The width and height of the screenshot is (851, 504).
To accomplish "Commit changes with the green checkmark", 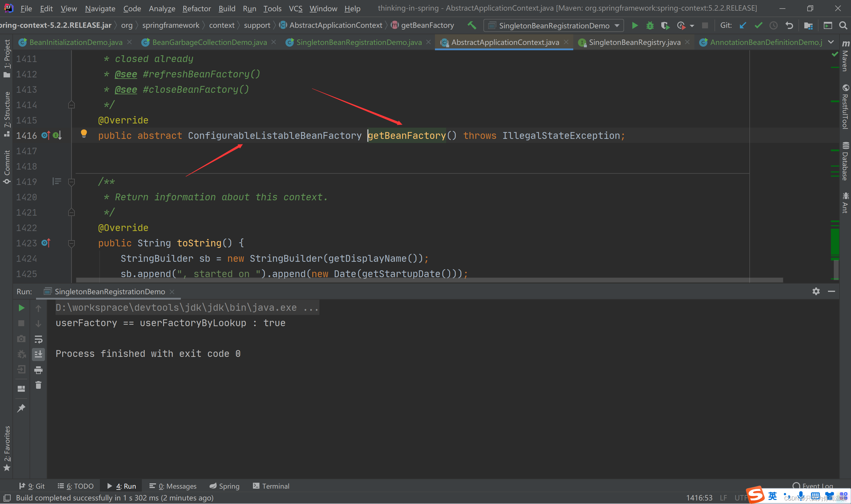I will click(x=758, y=25).
